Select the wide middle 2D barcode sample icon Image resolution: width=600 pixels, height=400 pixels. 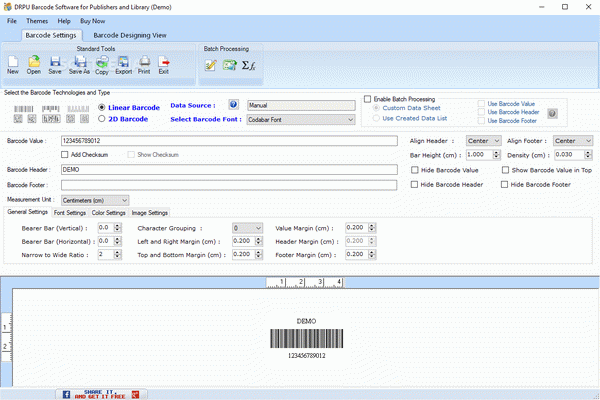click(51, 119)
